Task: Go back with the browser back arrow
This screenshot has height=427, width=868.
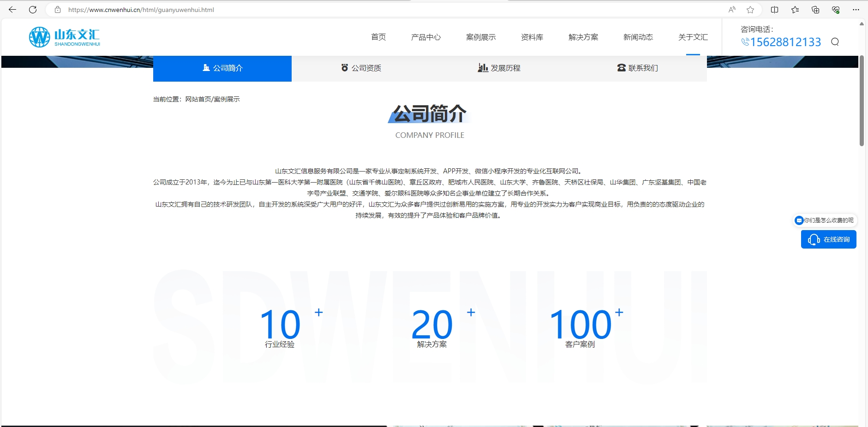Action: click(12, 9)
